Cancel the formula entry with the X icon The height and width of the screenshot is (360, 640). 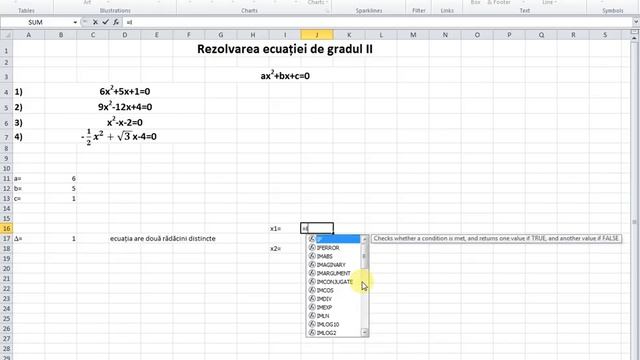[95, 22]
